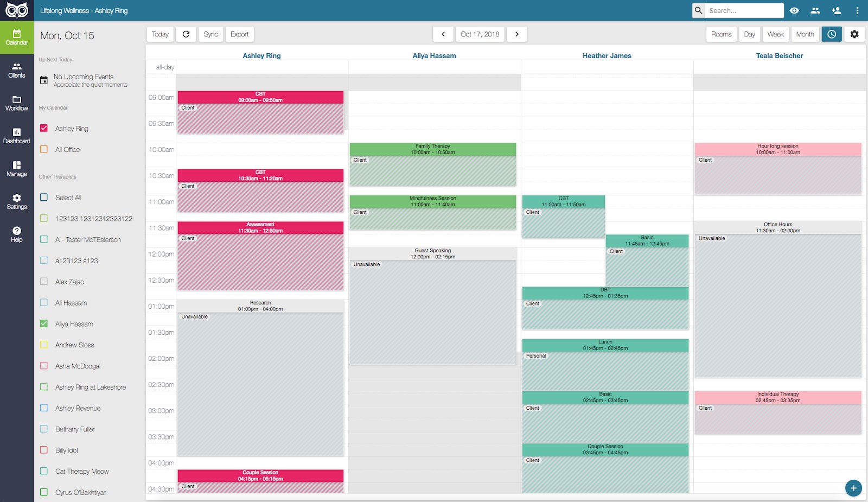This screenshot has width=868, height=502.
Task: Open the Dashboard view
Action: coord(17,136)
